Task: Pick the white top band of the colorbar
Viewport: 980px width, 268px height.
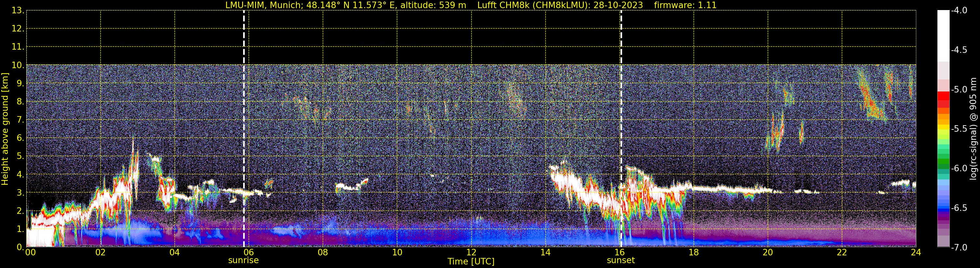Action: pyautogui.click(x=943, y=36)
